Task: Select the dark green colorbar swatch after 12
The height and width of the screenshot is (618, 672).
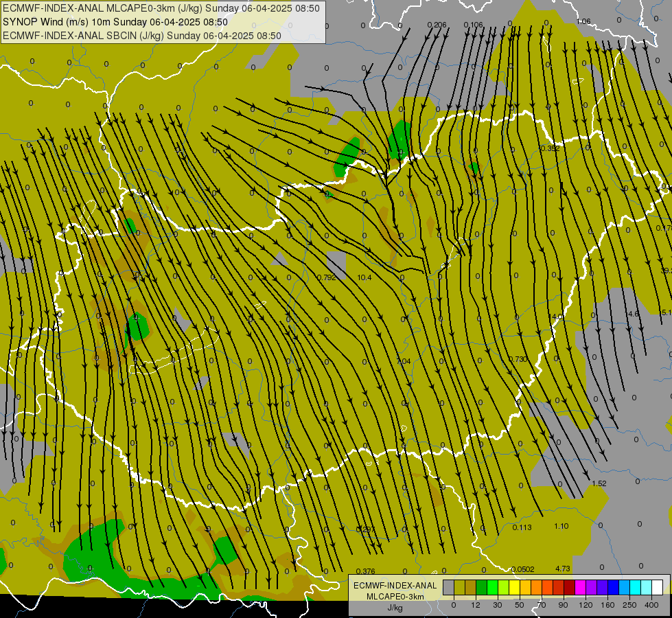Action: (482, 587)
